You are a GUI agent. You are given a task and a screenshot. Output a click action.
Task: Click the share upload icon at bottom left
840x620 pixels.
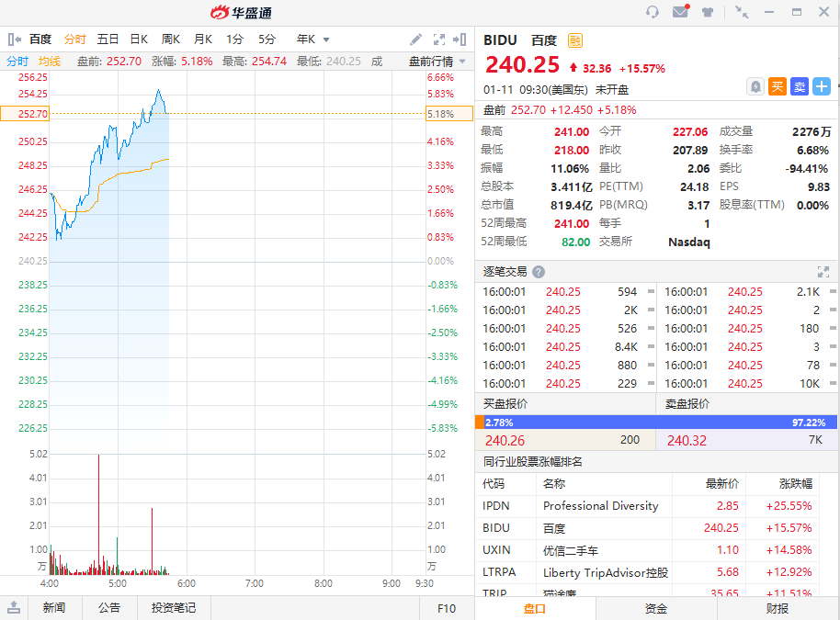[x=14, y=608]
